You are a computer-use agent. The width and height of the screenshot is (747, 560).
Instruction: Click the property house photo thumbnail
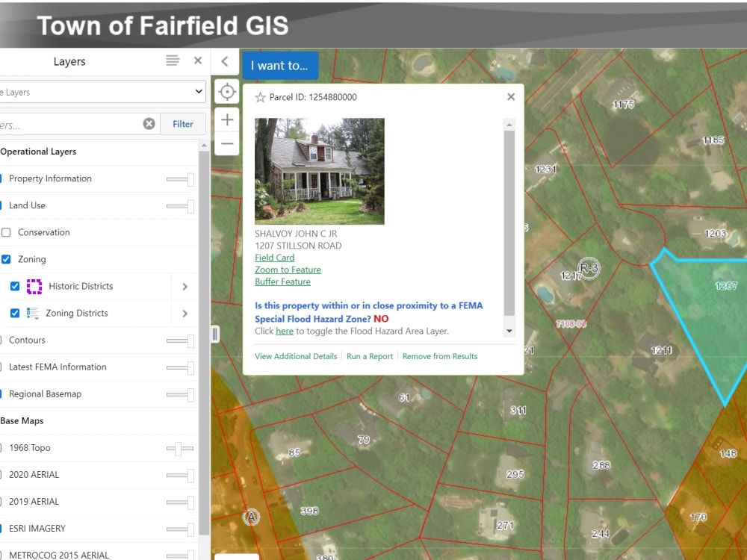point(320,172)
